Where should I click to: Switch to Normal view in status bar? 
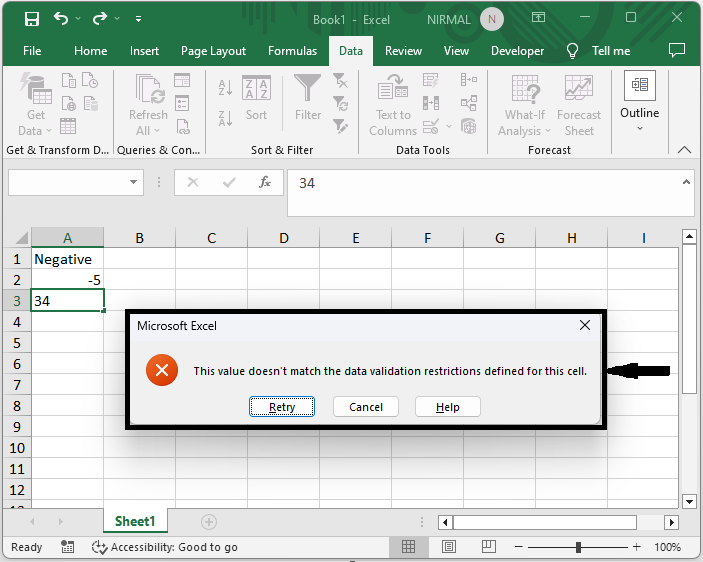click(408, 547)
